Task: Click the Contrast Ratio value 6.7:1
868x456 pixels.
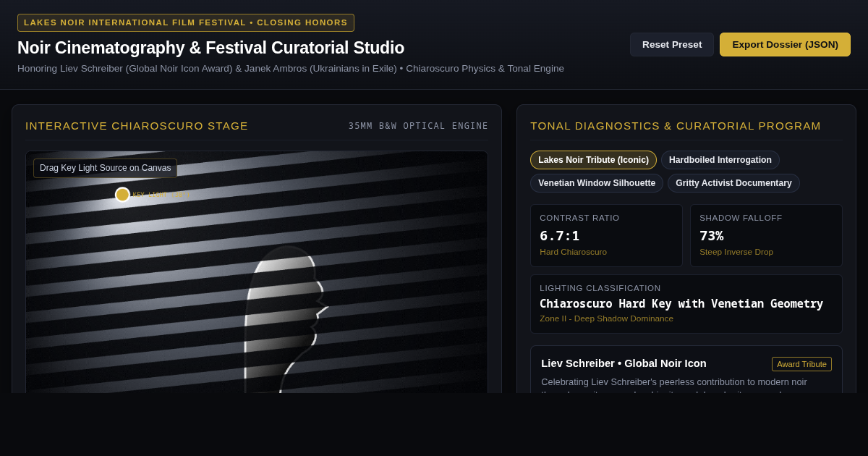Action: click(559, 235)
